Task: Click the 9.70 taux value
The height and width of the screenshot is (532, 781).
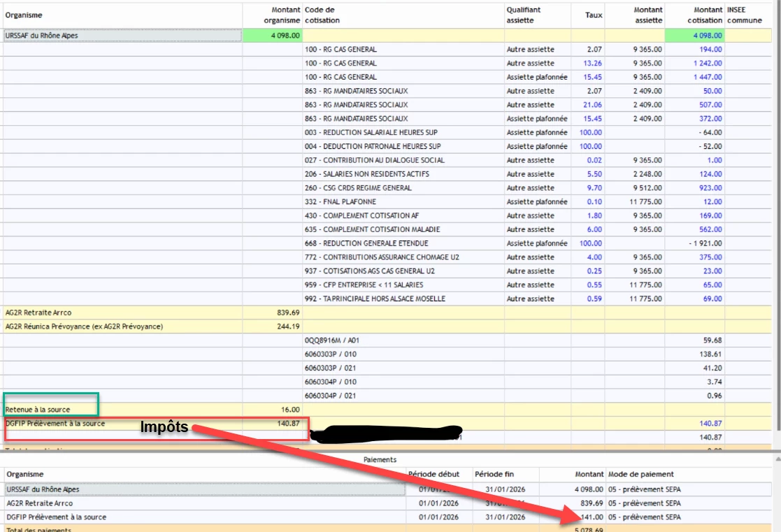Action: 594,188
